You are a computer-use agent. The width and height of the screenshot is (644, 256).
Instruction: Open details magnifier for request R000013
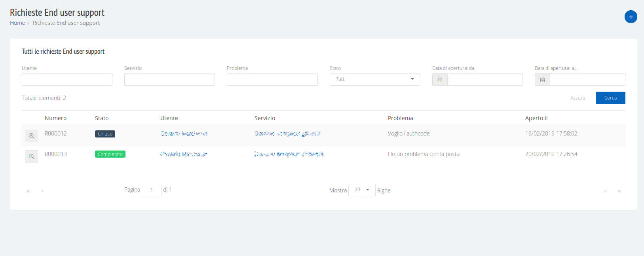(x=32, y=156)
